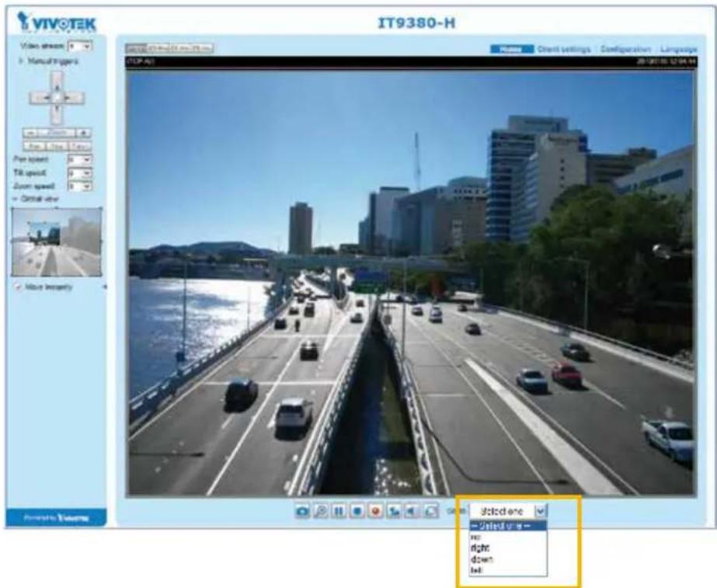
Task: Click the zoom in plus button
Action: 84,133
